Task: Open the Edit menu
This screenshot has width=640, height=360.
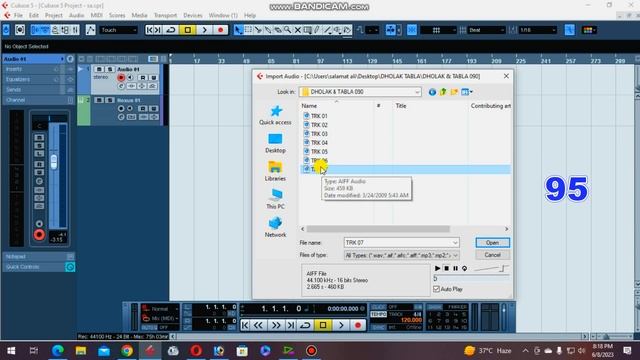Action: click(x=34, y=16)
